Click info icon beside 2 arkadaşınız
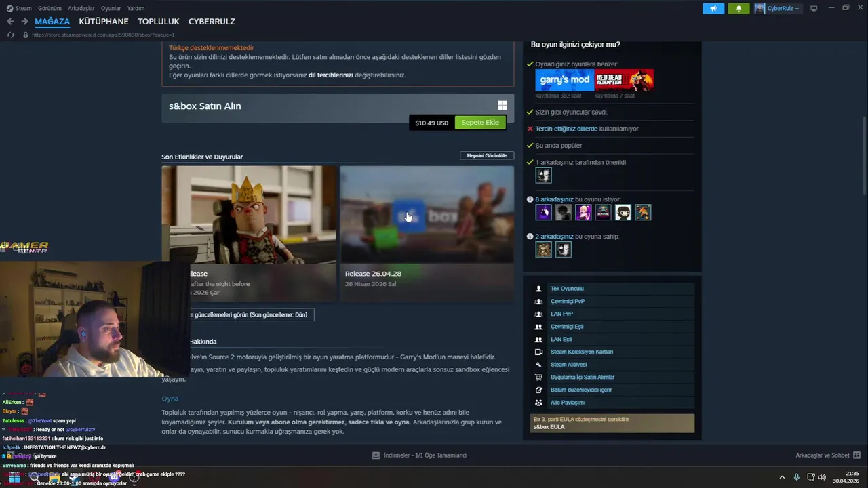868x488 pixels. [530, 237]
